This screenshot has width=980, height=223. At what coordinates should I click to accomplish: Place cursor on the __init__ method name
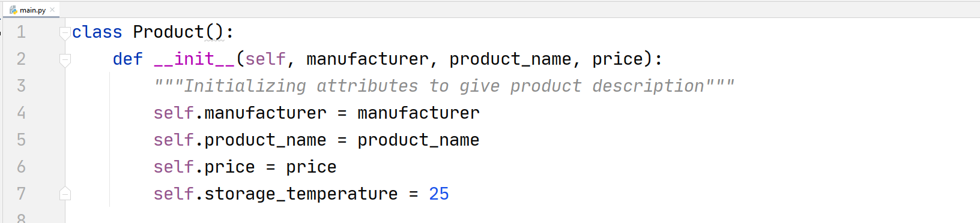[195, 59]
